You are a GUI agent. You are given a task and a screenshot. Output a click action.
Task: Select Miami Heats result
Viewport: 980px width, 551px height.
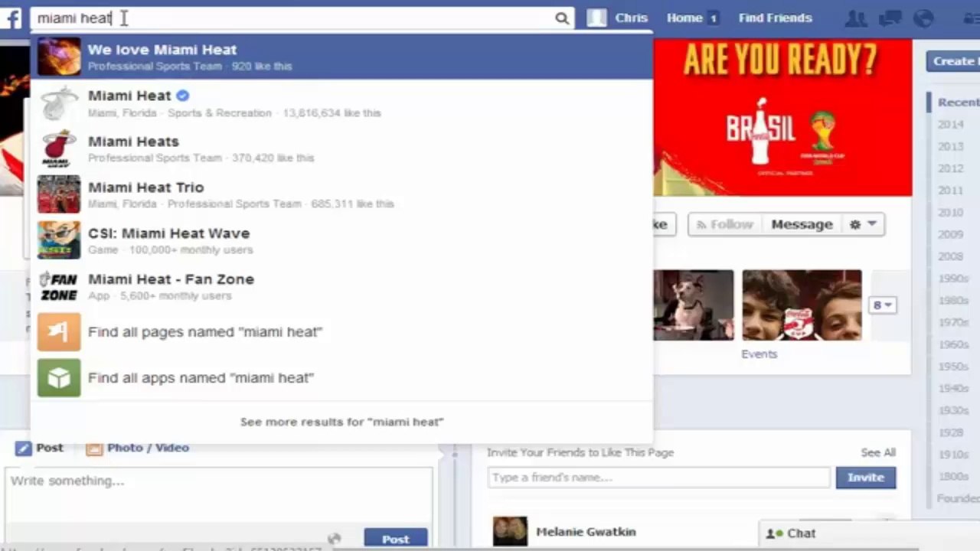(341, 148)
